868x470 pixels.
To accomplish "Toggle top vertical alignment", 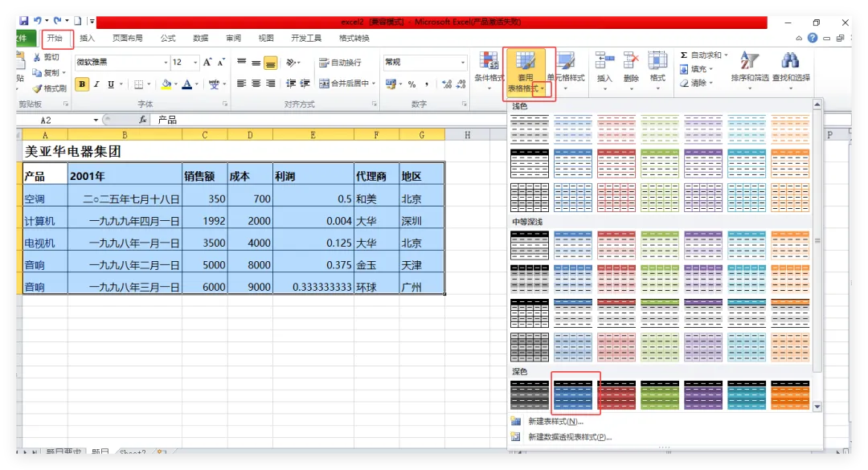I will (241, 63).
